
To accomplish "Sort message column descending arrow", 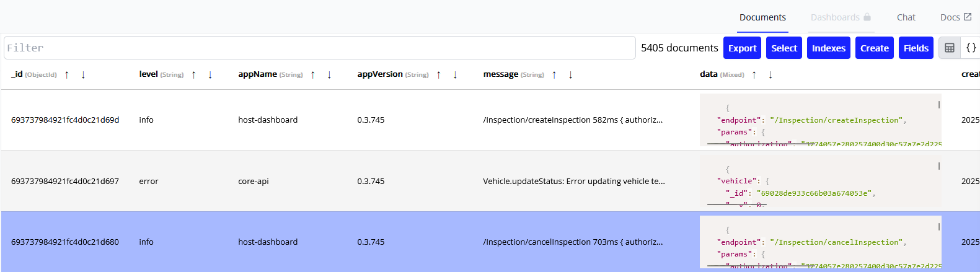I will (x=570, y=75).
